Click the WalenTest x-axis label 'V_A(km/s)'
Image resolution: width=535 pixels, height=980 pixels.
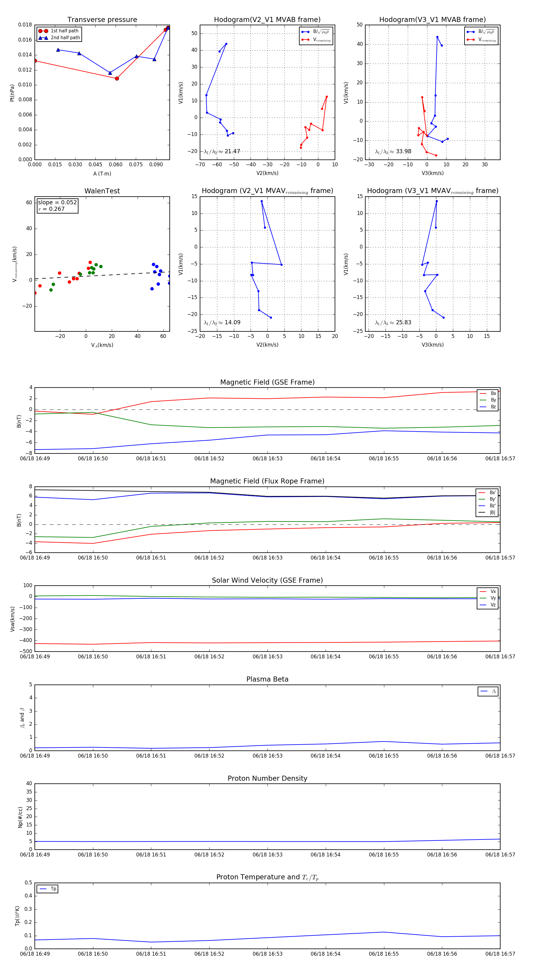102,345
